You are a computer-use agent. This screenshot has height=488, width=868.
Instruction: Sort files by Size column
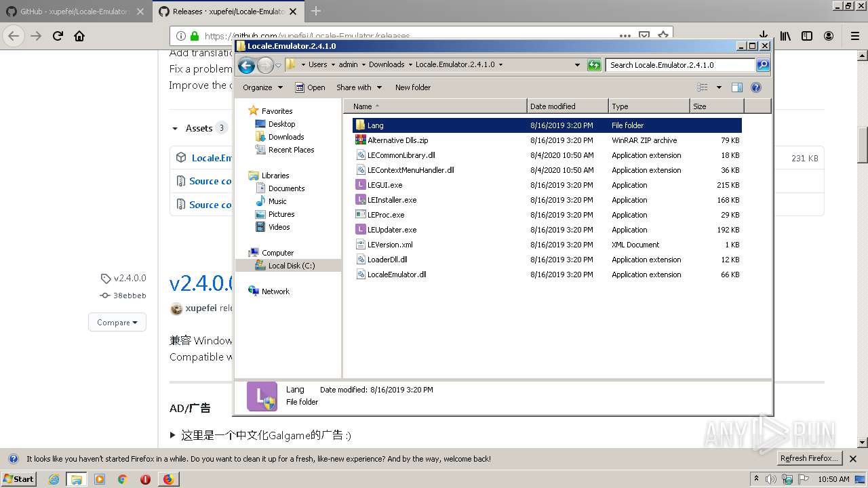coord(717,106)
